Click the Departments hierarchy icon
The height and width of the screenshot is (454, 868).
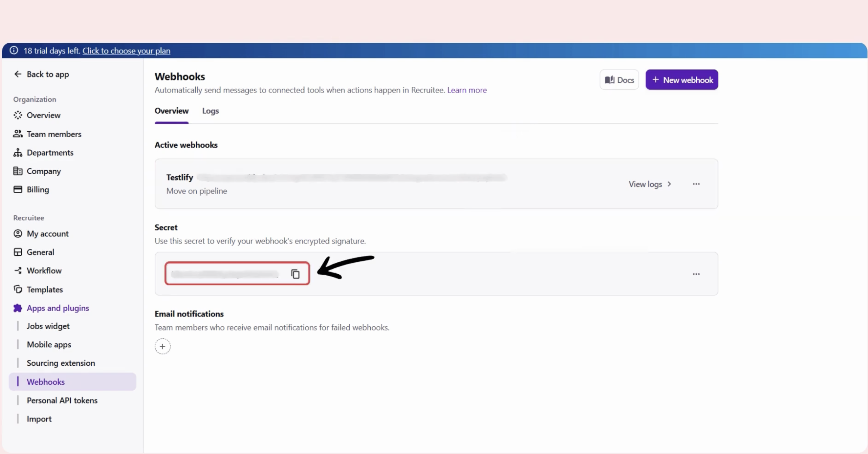(x=17, y=153)
